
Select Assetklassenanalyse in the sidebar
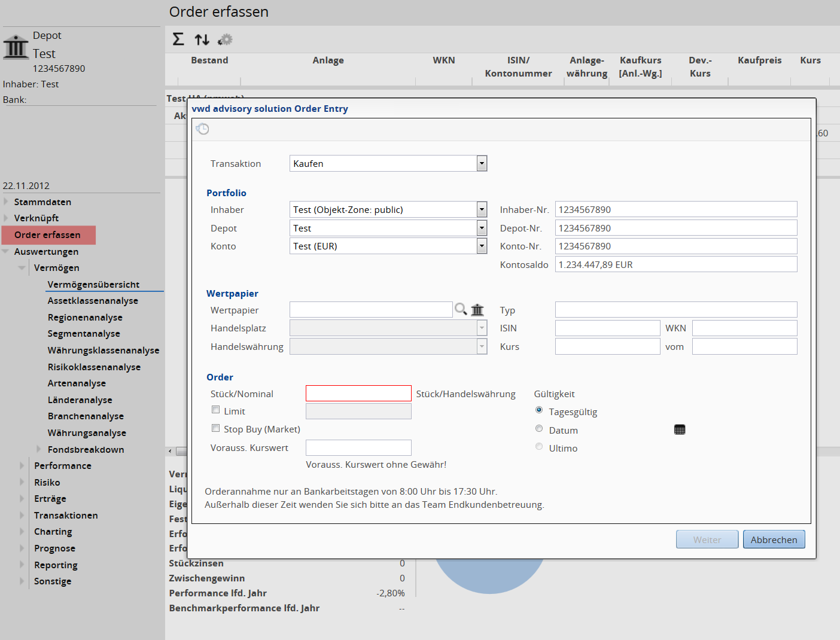point(93,301)
